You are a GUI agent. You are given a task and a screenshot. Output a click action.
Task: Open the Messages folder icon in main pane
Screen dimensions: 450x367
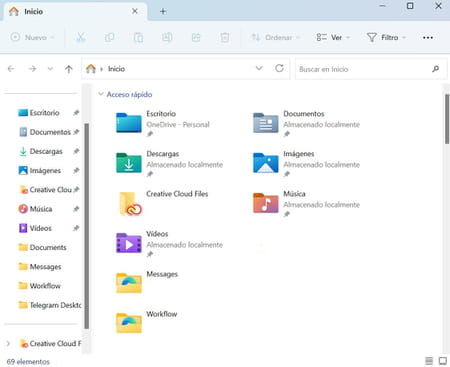(x=129, y=283)
